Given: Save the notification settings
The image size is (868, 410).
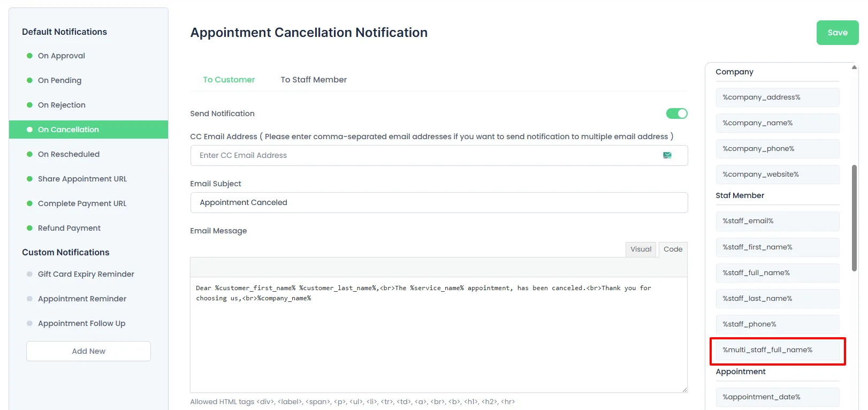Looking at the screenshot, I should (x=837, y=33).
